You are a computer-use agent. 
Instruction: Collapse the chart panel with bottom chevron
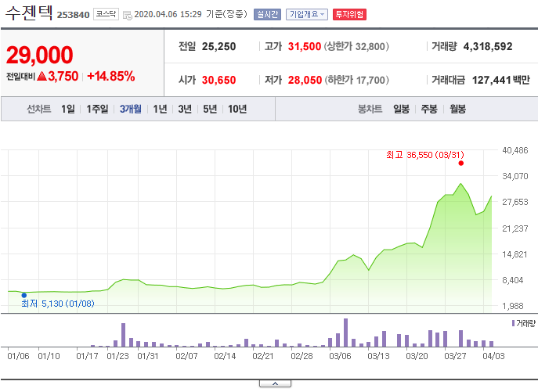click(x=275, y=383)
